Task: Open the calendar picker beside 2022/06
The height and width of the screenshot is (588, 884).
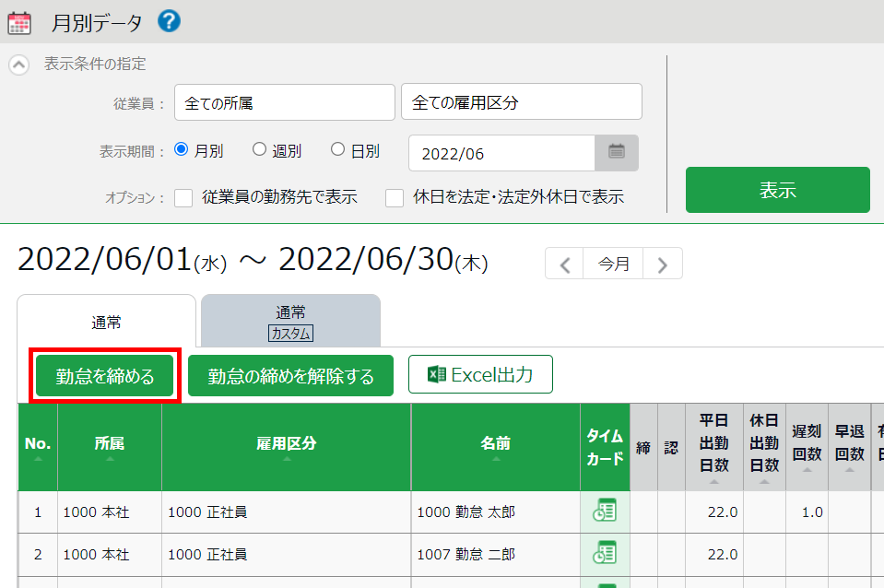Action: [x=617, y=153]
